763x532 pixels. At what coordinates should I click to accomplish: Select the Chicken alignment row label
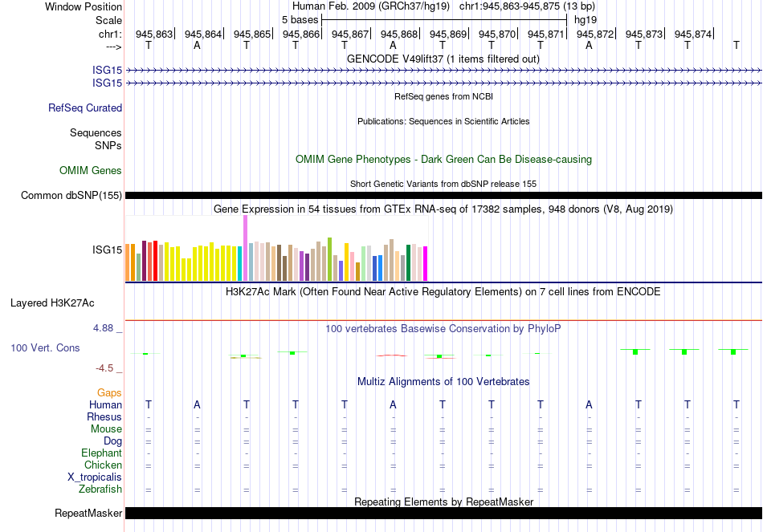tap(103, 465)
